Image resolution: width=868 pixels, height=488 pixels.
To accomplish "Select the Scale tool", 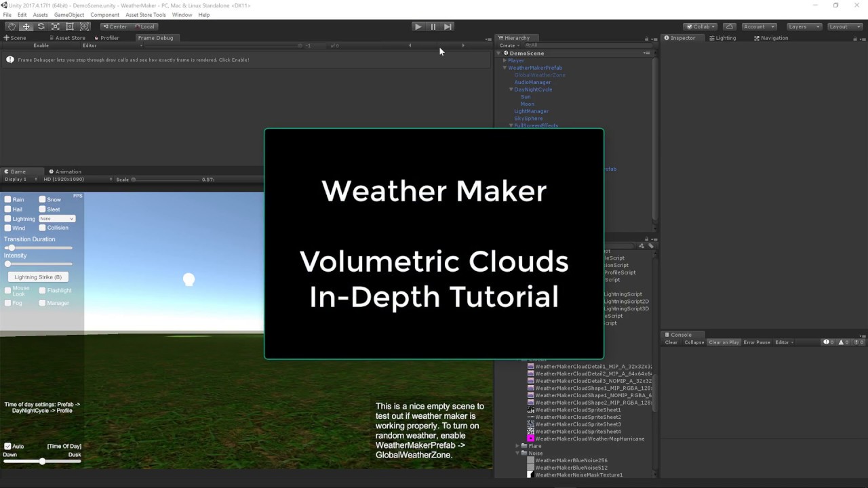I will [x=55, y=26].
